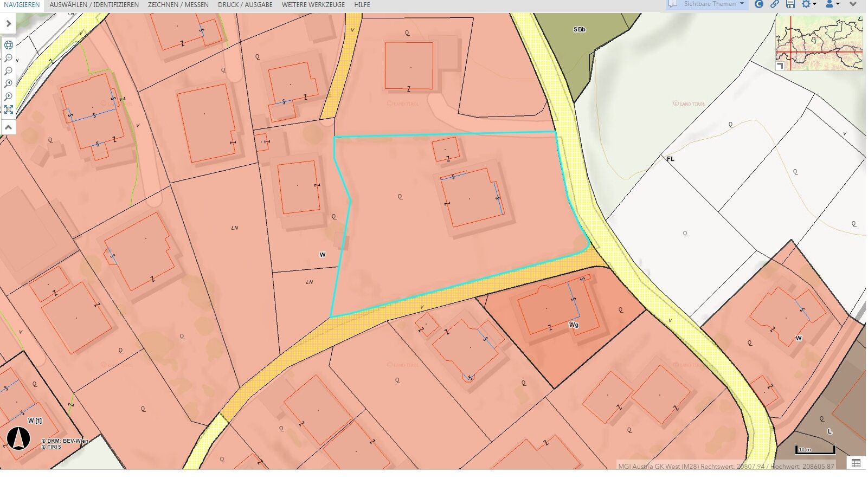Open the ZEICHNEN / MESSEN tab
868x485 pixels.
(178, 5)
